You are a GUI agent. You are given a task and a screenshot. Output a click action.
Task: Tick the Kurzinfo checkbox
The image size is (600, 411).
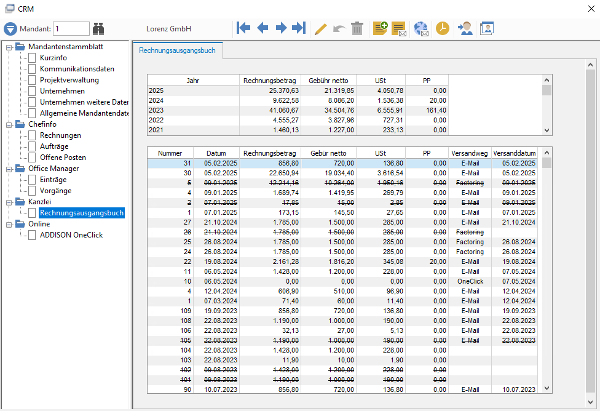click(x=32, y=58)
